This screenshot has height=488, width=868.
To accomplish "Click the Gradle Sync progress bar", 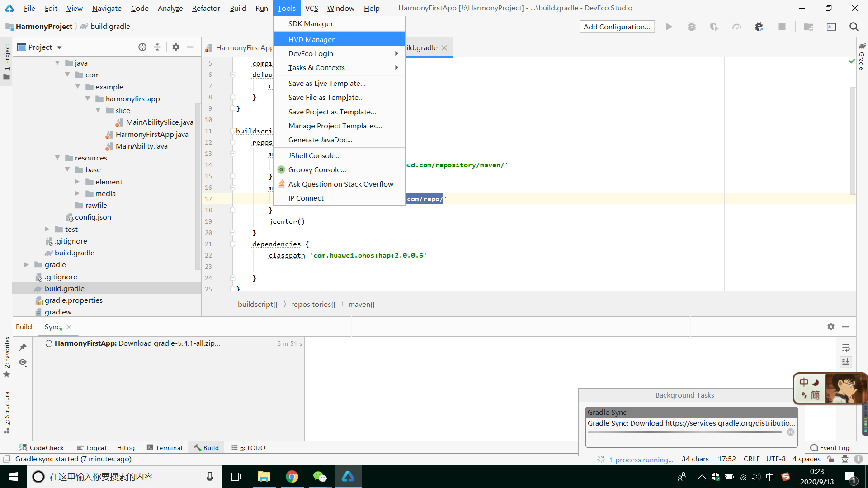I will (685, 432).
